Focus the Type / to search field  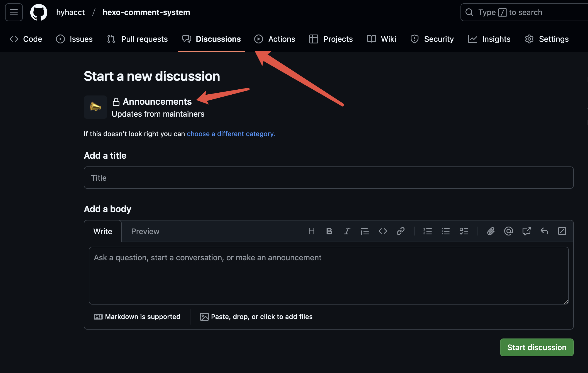[524, 12]
